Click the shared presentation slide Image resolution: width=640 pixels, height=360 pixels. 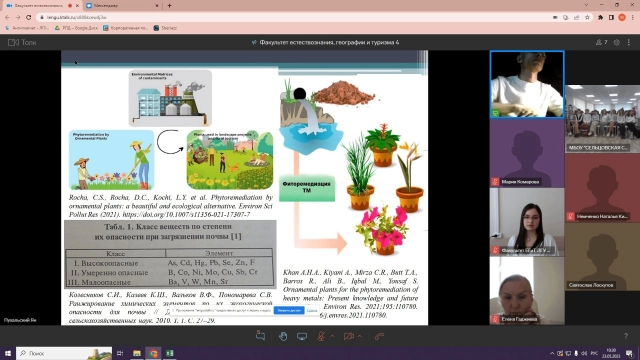244,188
